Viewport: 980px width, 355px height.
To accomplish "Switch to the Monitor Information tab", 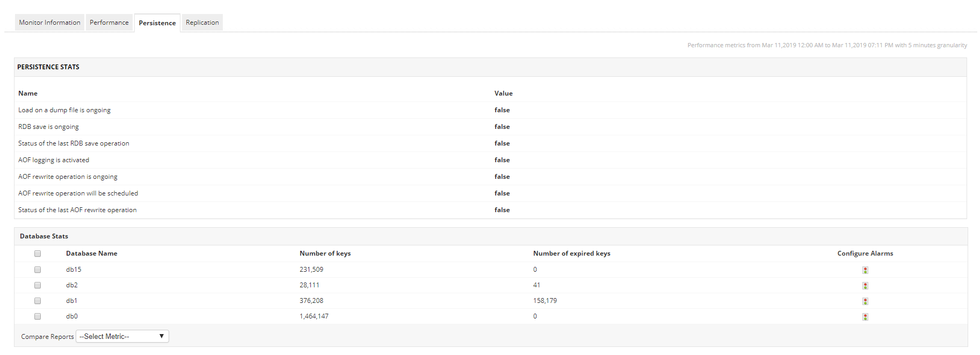I will click(x=49, y=23).
